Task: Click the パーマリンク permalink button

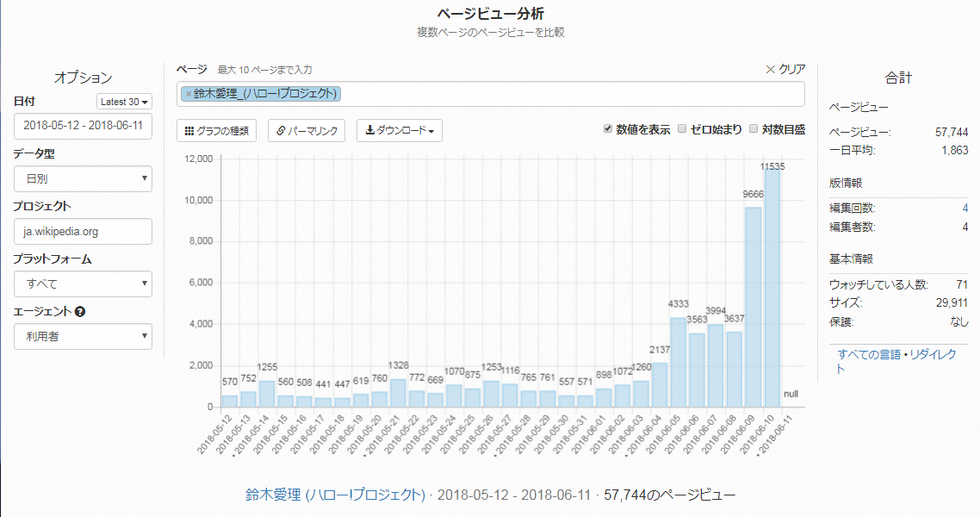Action: tap(307, 131)
